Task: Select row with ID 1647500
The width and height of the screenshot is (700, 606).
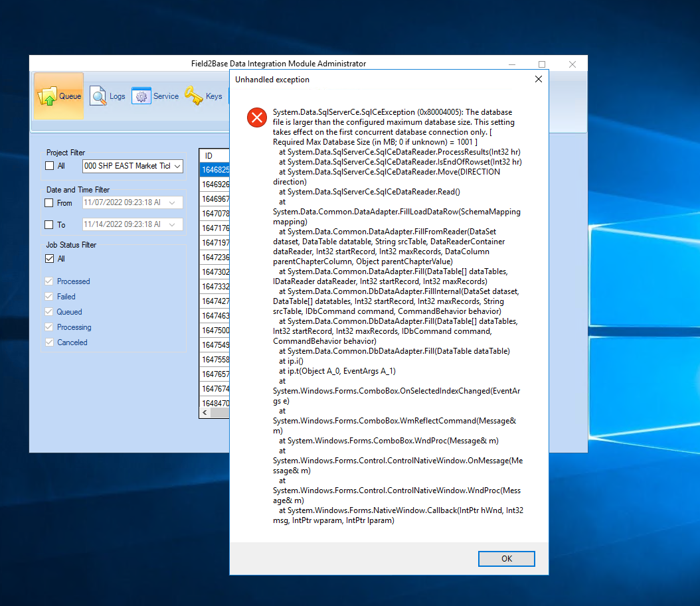Action: [x=215, y=331]
